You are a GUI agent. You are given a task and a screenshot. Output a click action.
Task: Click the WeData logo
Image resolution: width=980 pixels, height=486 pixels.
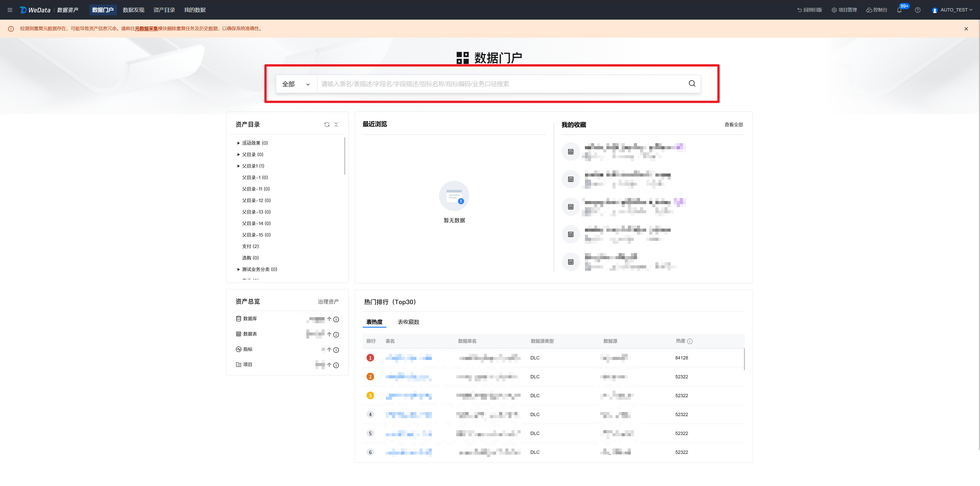35,10
